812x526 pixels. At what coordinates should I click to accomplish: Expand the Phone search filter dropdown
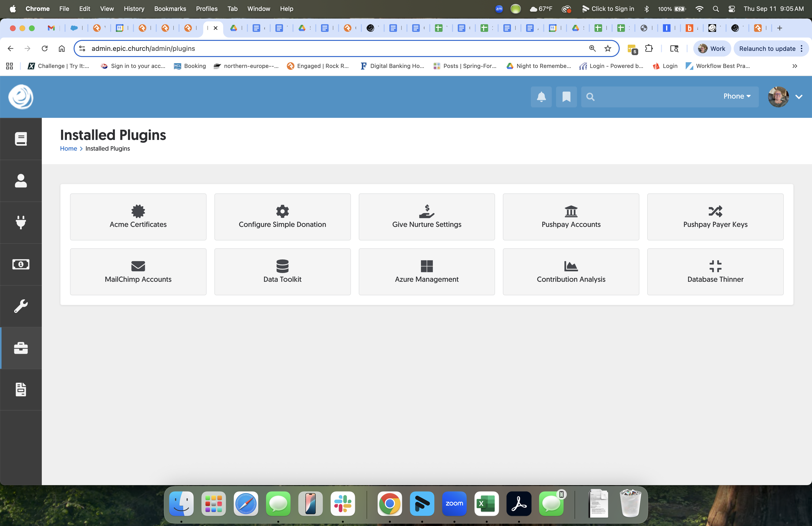(x=736, y=96)
